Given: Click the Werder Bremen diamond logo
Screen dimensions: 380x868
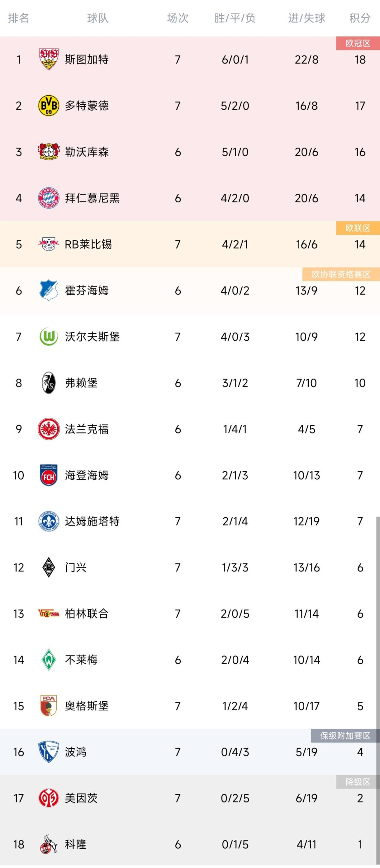Looking at the screenshot, I should click(48, 660).
